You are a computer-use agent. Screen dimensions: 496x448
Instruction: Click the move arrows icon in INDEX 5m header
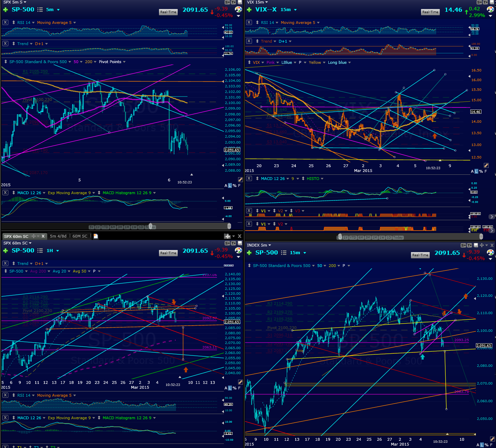tap(482, 245)
